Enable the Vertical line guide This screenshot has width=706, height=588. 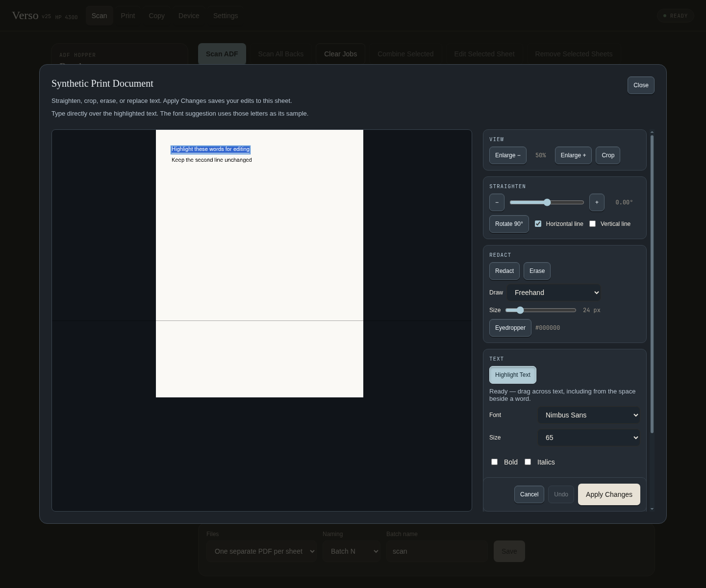(593, 224)
